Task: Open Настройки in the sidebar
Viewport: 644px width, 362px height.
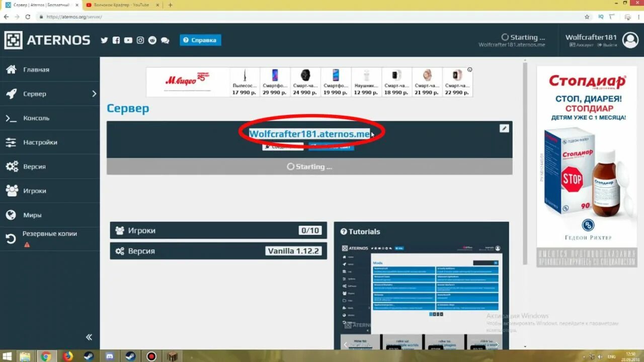Action: [x=50, y=142]
